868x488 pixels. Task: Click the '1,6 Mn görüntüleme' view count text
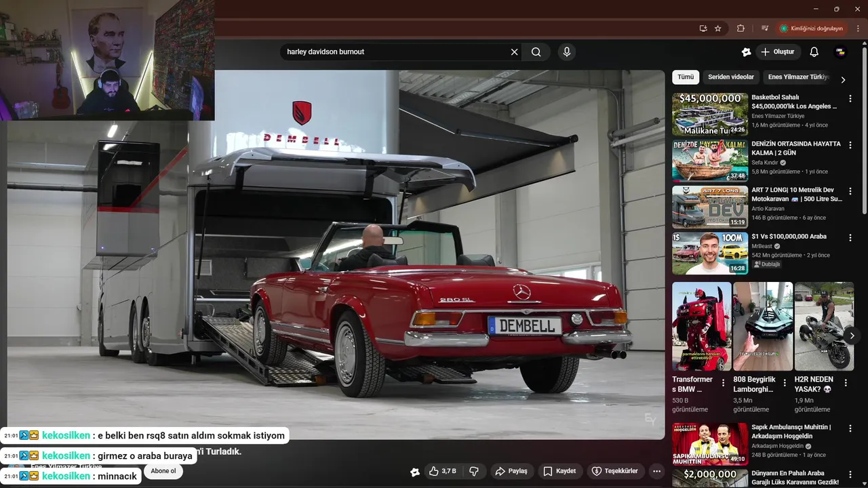[x=776, y=125]
